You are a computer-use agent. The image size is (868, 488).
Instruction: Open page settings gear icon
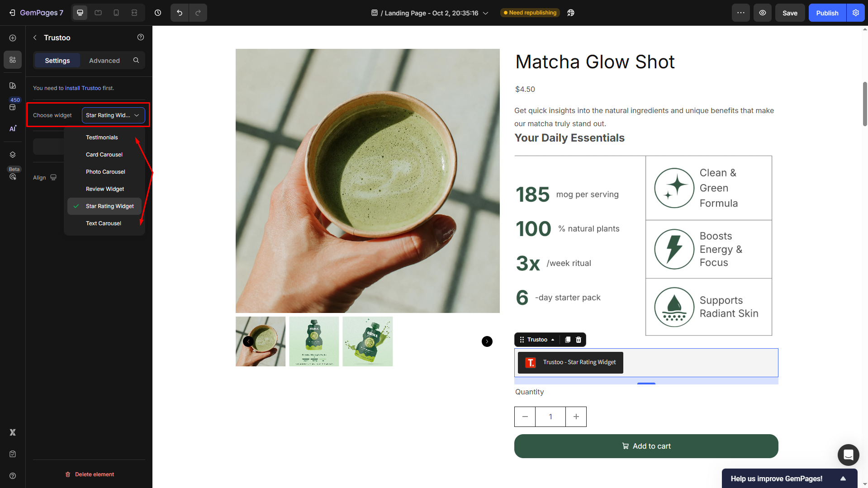click(856, 13)
